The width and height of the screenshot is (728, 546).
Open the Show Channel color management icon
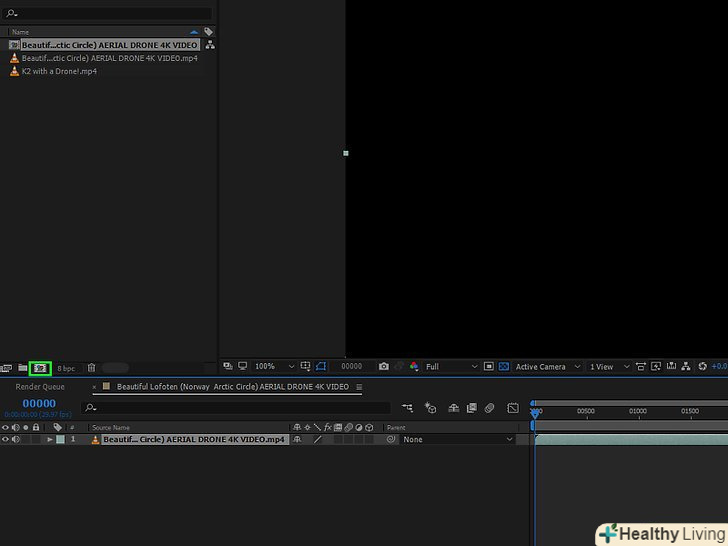(413, 367)
